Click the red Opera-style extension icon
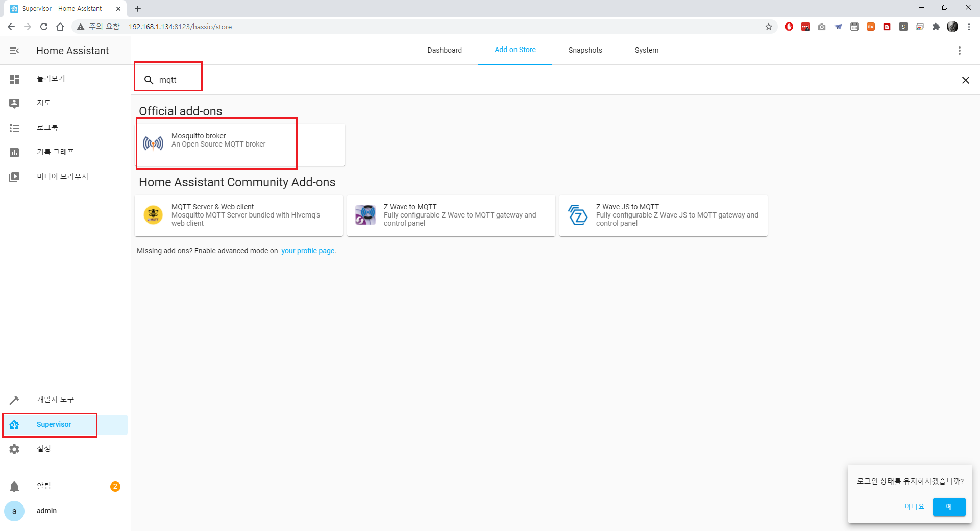 (x=789, y=27)
